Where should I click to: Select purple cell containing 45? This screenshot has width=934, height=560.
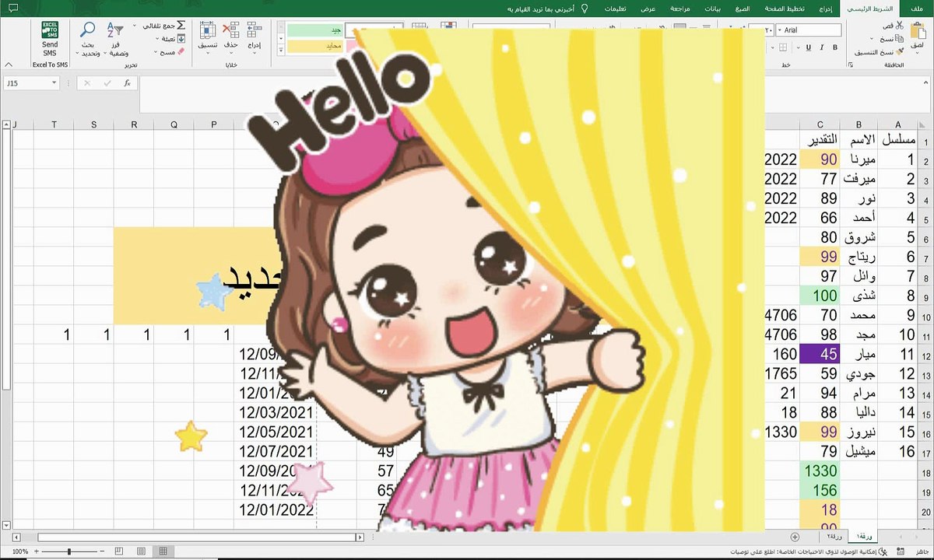point(820,354)
